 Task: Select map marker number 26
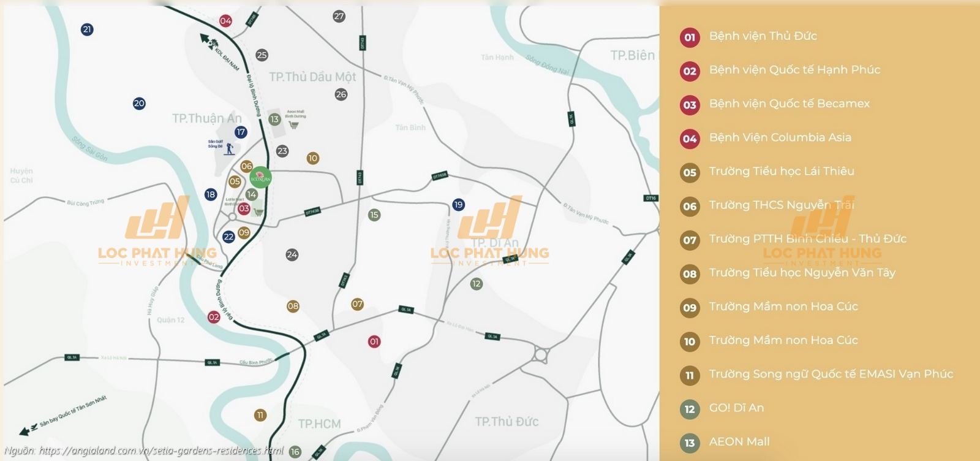click(x=341, y=94)
